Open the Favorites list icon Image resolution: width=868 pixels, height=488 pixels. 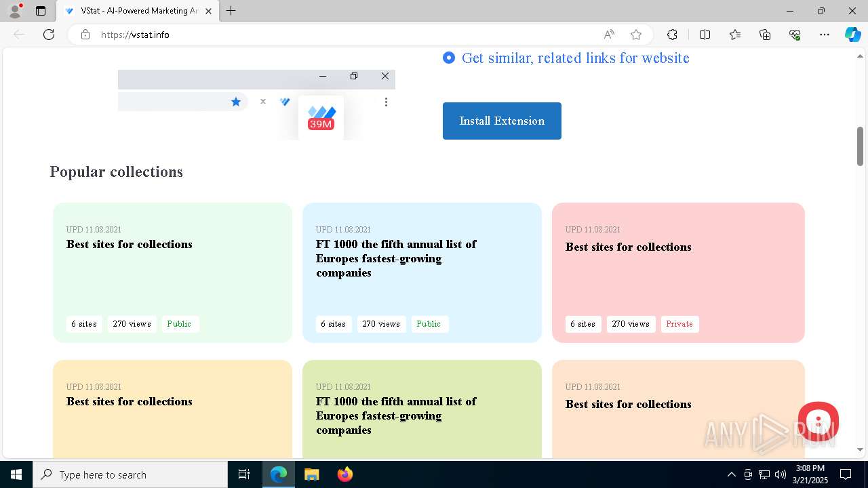coord(735,35)
